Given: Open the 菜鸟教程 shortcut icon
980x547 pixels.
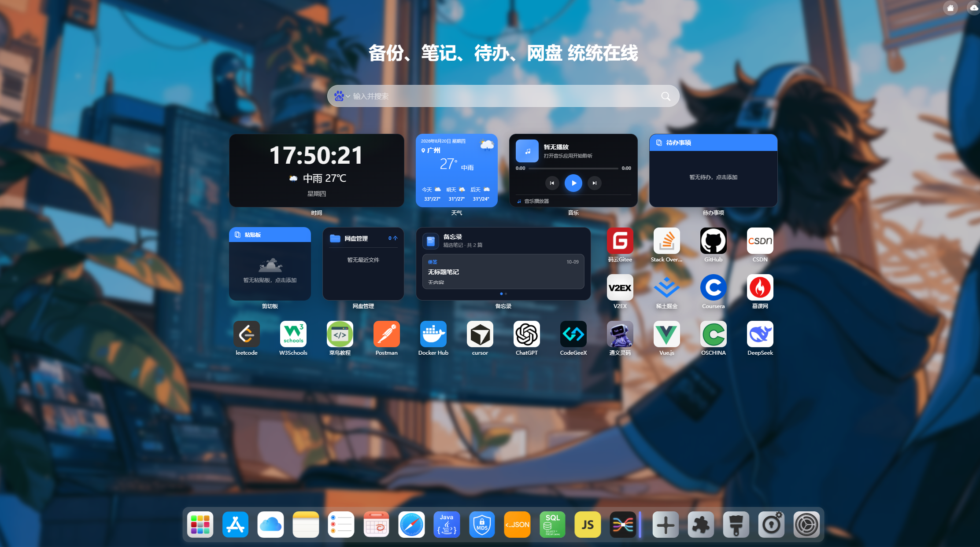Looking at the screenshot, I should click(x=340, y=334).
